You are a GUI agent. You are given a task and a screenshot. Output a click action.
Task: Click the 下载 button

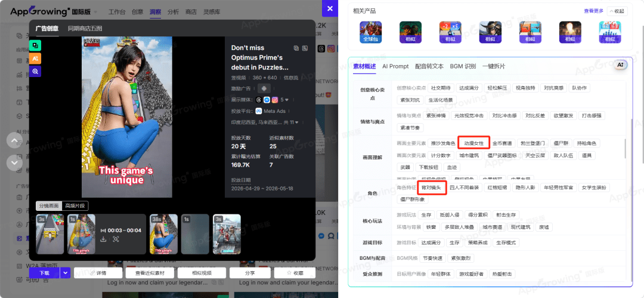[x=44, y=272]
